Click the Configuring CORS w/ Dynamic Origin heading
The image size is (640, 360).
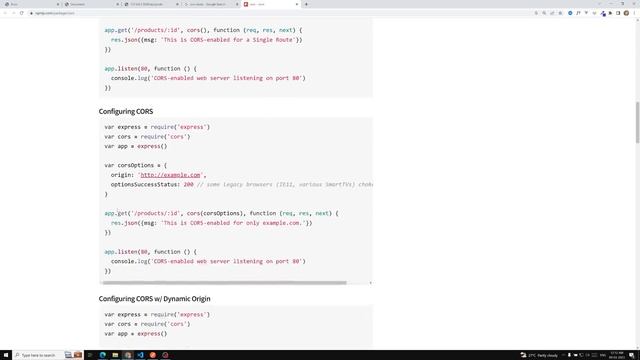[x=154, y=299]
